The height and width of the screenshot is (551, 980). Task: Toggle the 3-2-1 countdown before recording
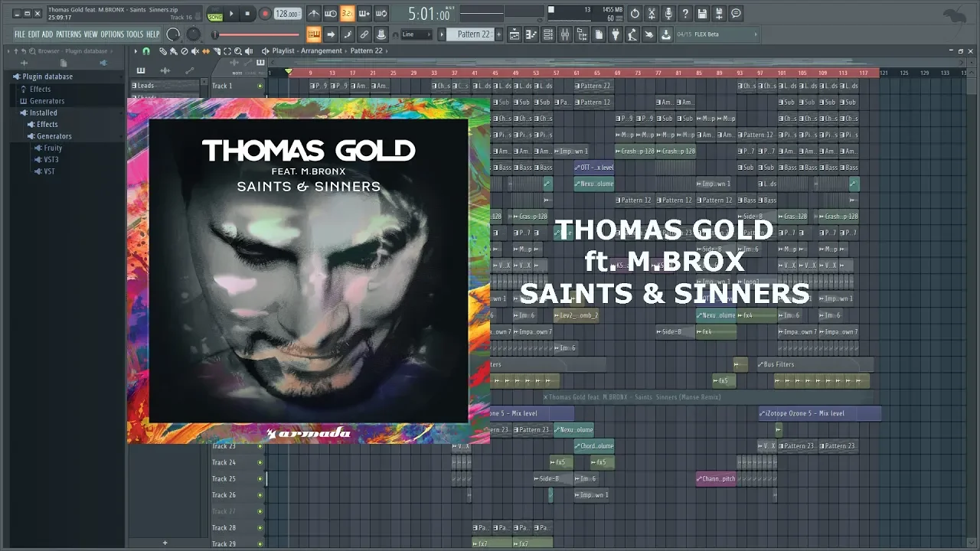[x=348, y=14]
